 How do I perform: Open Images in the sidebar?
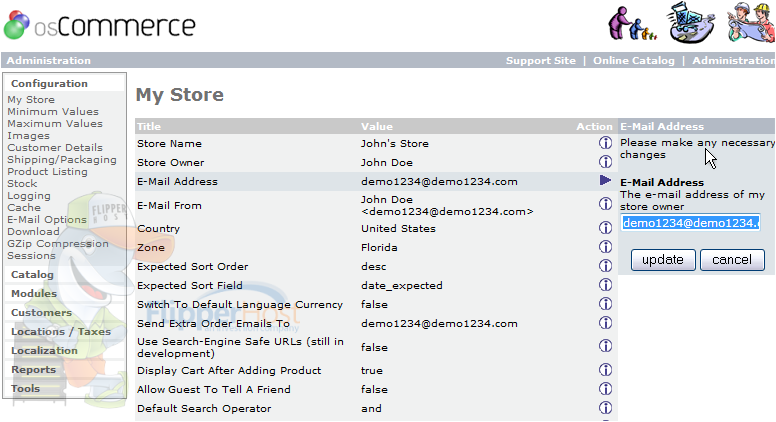point(28,136)
